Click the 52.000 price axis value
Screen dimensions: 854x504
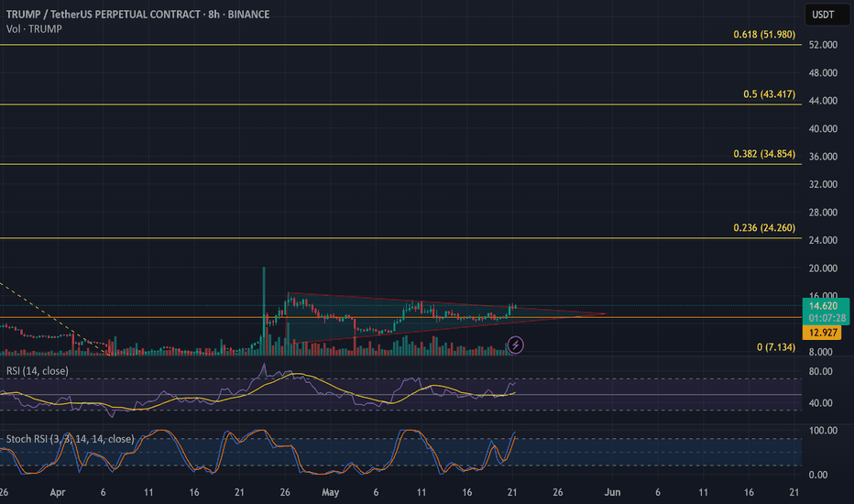(x=823, y=45)
